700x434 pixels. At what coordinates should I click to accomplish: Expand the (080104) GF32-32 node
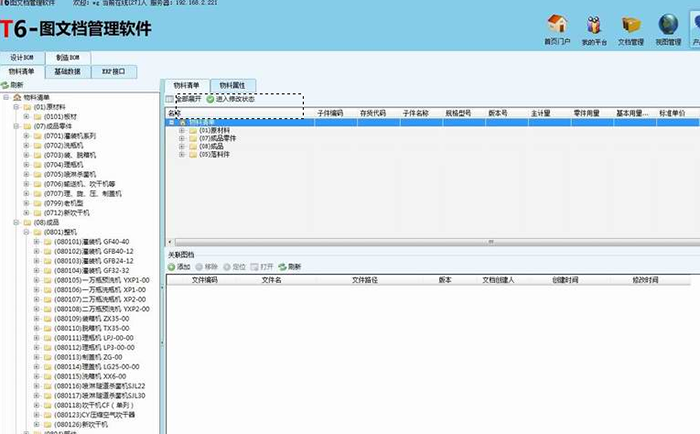tap(37, 271)
